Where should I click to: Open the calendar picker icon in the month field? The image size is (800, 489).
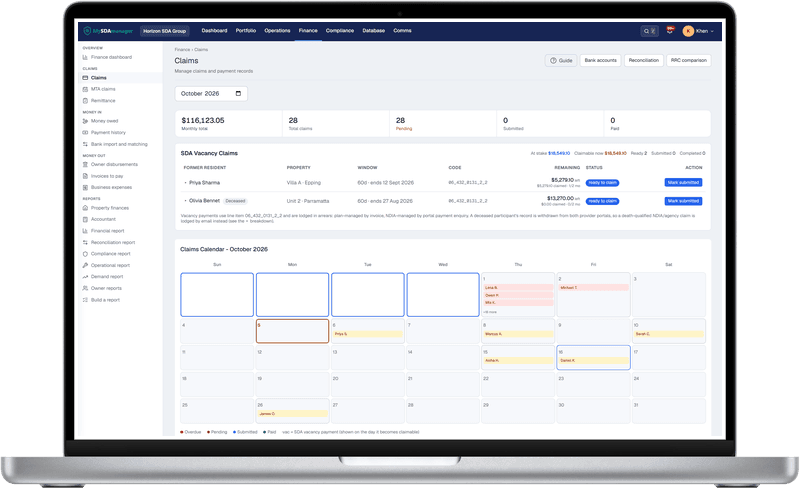pyautogui.click(x=238, y=93)
